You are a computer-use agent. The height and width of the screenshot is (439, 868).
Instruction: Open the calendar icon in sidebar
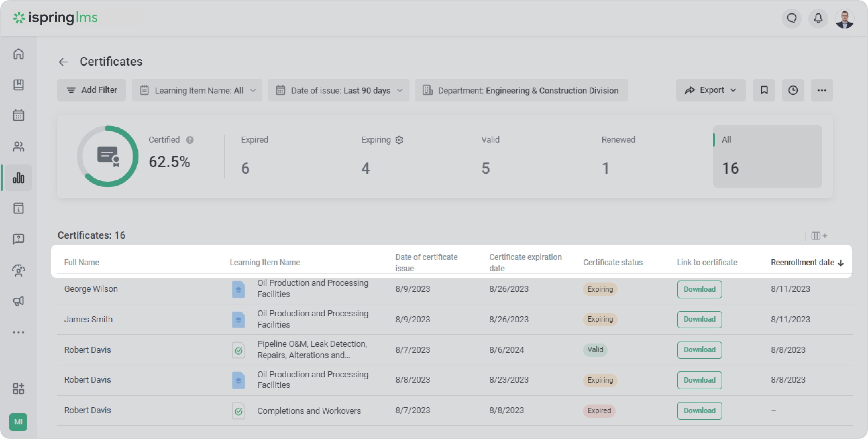click(x=19, y=115)
